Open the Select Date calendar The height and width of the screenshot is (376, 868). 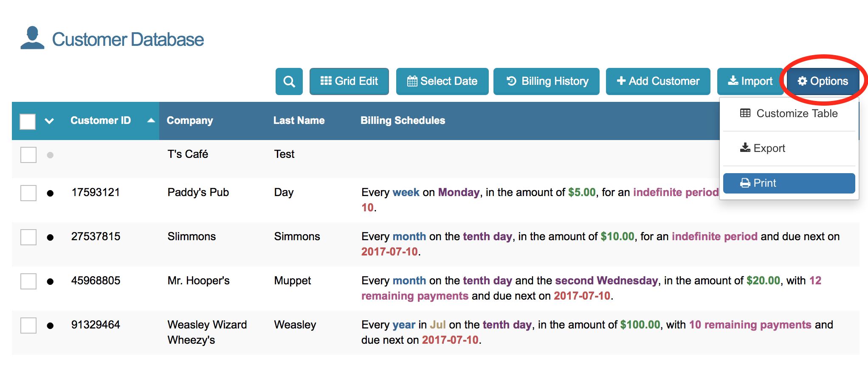(442, 81)
